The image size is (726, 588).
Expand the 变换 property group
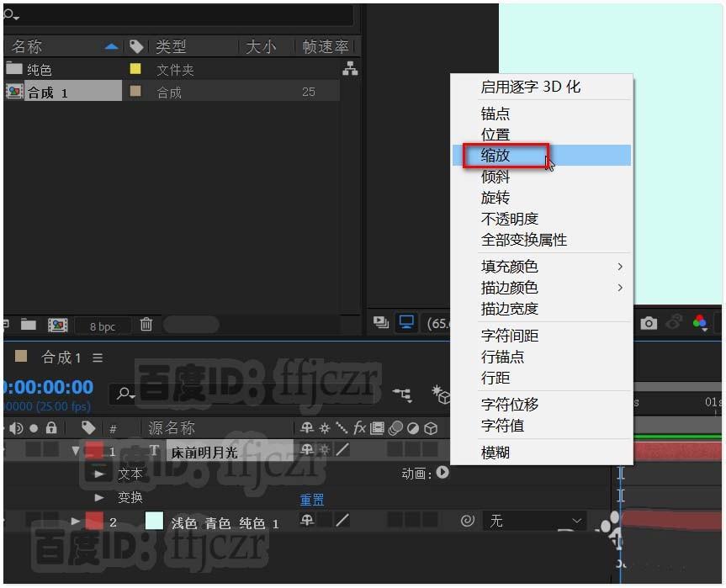point(99,496)
